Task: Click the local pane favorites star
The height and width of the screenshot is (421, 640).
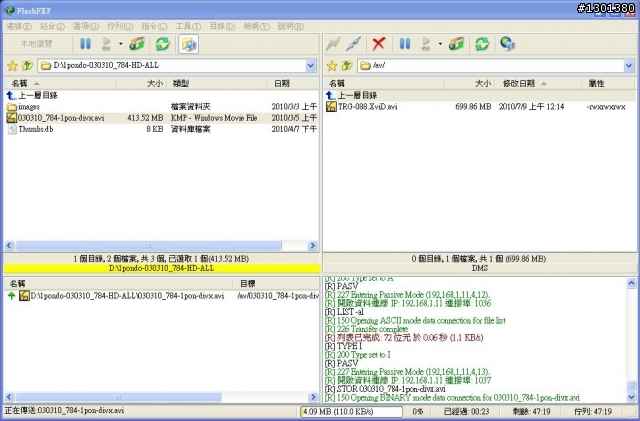Action: coord(13,65)
